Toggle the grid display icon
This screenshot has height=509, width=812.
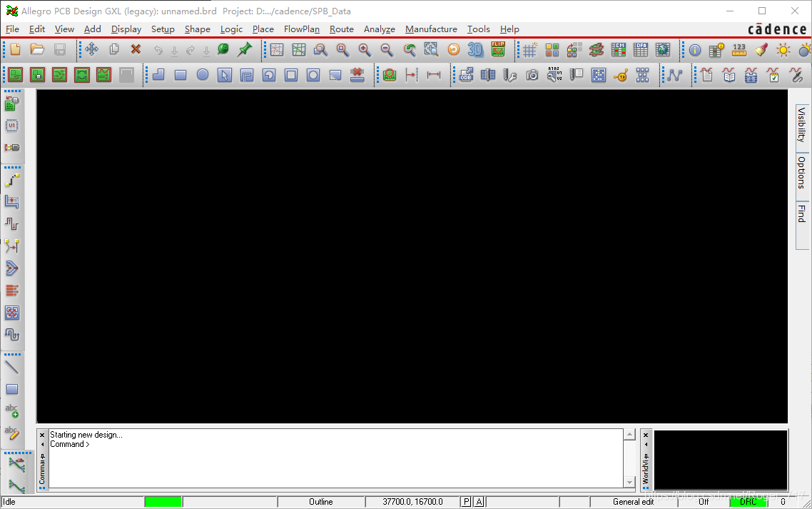[529, 50]
